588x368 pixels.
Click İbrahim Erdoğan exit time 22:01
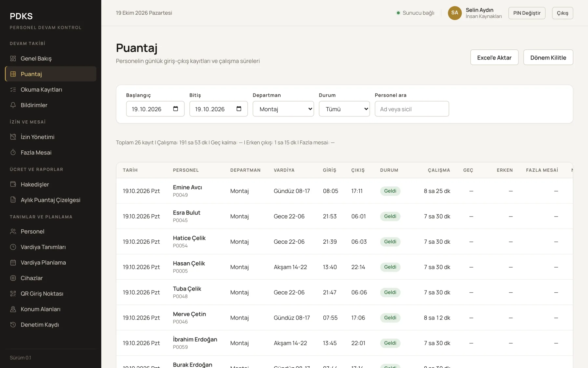click(358, 343)
